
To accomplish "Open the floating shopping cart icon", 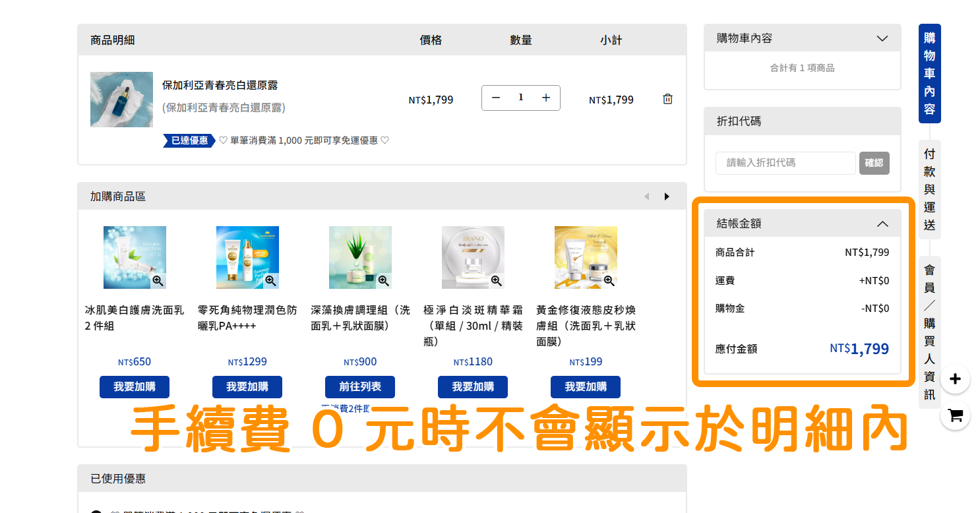I will tap(955, 415).
